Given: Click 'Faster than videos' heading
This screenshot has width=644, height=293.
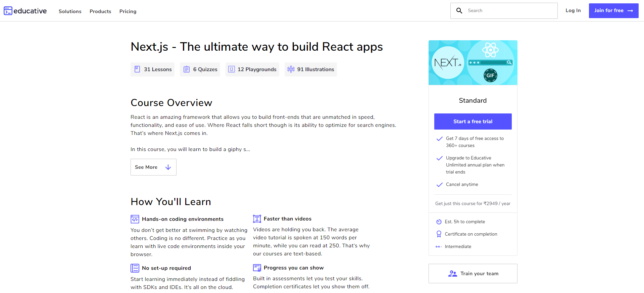Looking at the screenshot, I should click(x=288, y=219).
